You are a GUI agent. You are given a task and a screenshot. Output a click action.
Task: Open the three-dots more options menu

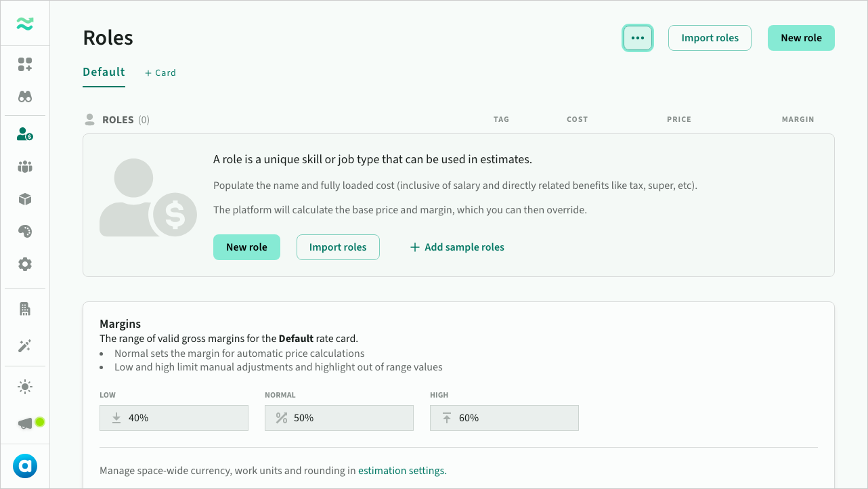(637, 38)
